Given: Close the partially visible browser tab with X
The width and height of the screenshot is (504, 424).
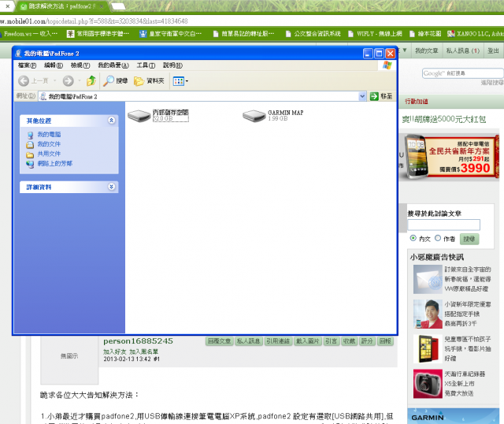Looking at the screenshot, I should click(8, 6).
